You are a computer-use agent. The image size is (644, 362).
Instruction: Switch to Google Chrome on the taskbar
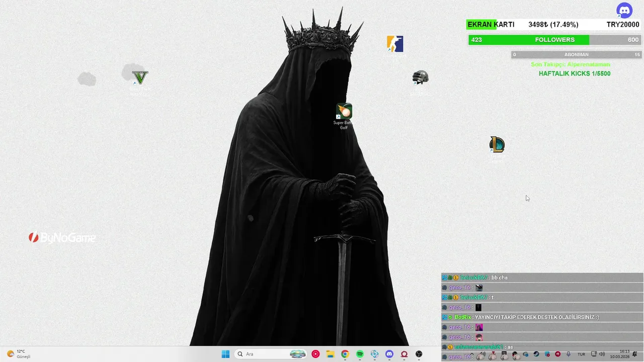(x=345, y=354)
